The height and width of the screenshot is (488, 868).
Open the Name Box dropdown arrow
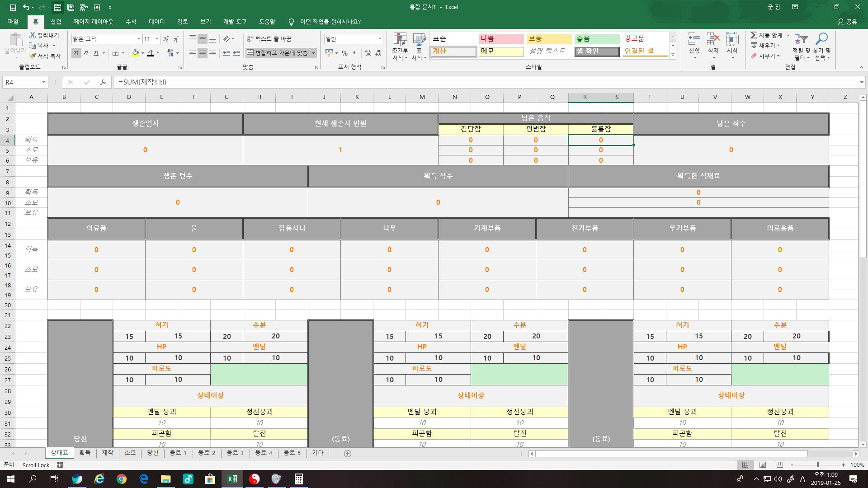point(43,82)
